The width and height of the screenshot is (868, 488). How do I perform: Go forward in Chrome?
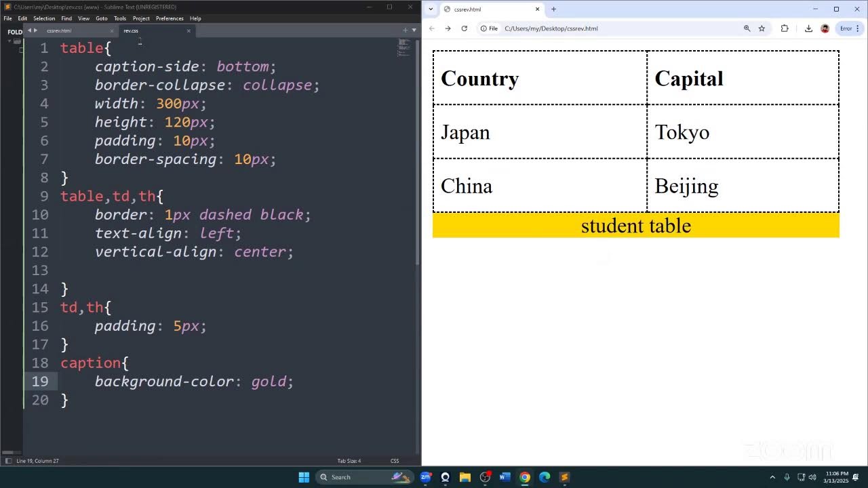[x=448, y=28]
